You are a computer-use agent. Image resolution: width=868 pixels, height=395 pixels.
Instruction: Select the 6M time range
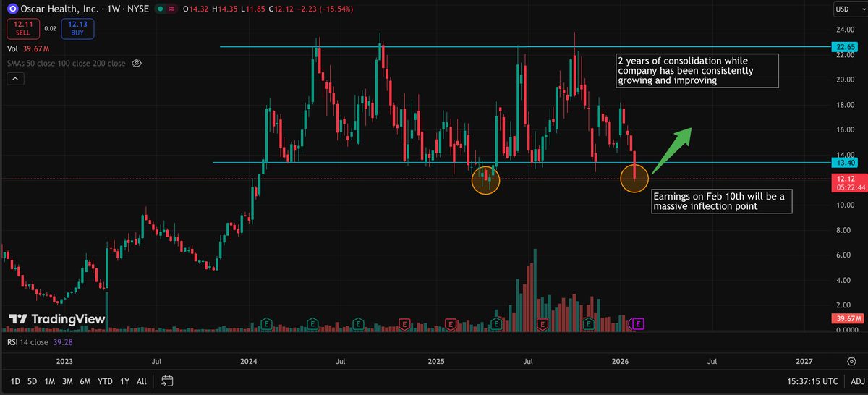(x=85, y=381)
